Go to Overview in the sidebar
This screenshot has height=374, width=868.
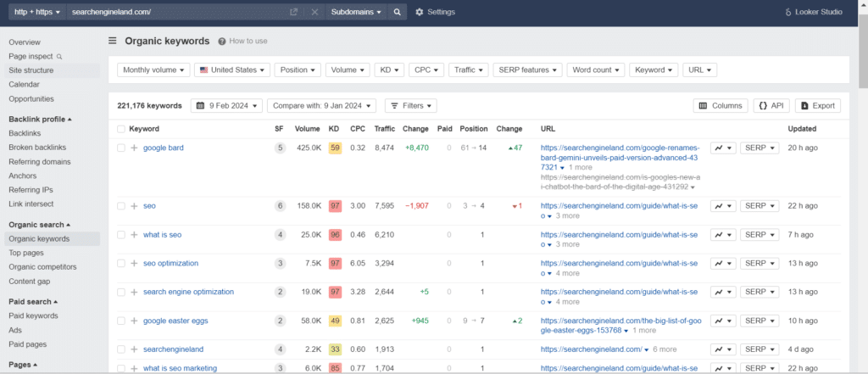[25, 42]
